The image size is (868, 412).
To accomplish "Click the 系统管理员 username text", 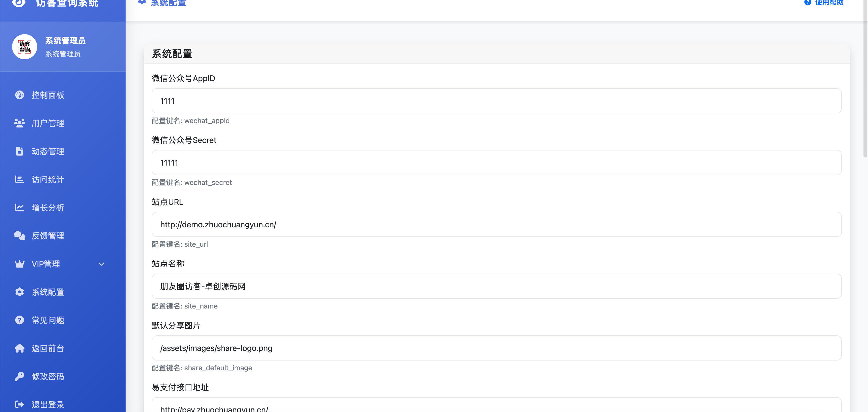I will pos(65,40).
